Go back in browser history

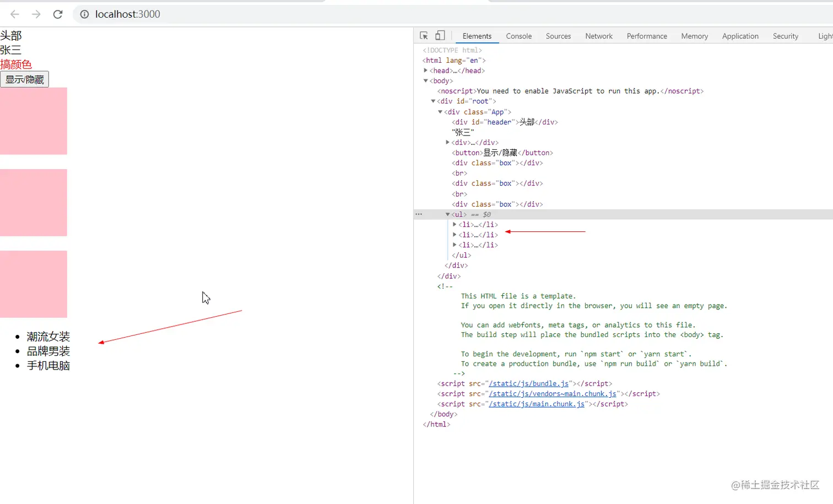15,14
